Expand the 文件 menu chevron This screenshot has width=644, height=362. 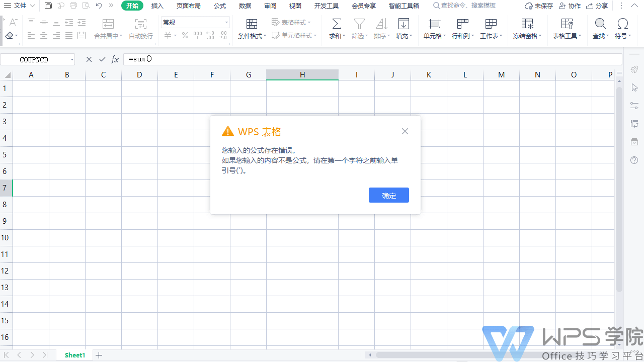coord(33,6)
